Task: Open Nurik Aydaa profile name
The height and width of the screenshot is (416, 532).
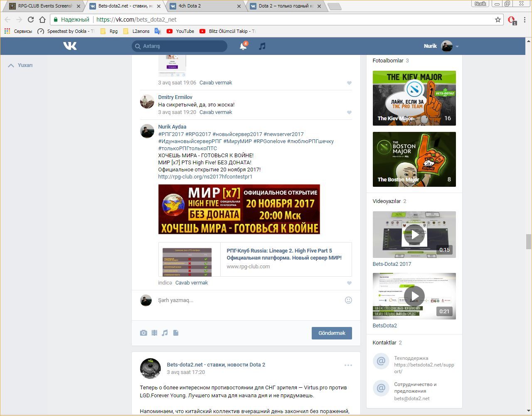Action: pos(172,127)
